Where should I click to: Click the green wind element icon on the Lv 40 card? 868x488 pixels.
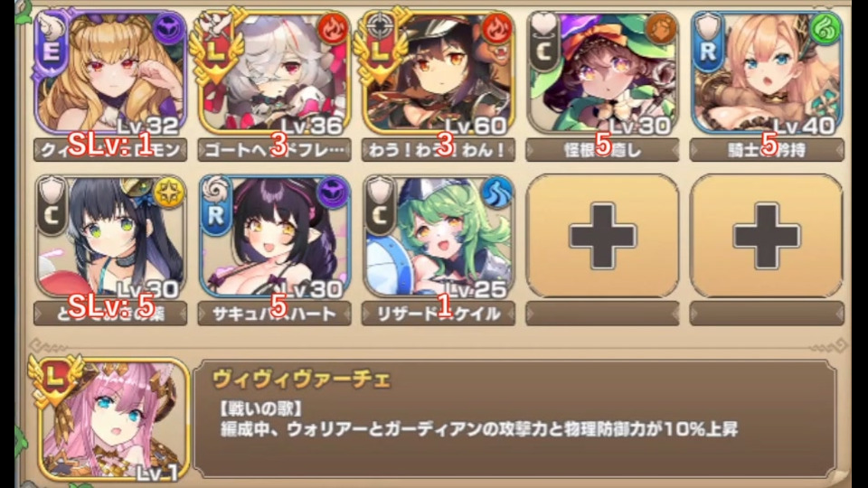pos(825,29)
